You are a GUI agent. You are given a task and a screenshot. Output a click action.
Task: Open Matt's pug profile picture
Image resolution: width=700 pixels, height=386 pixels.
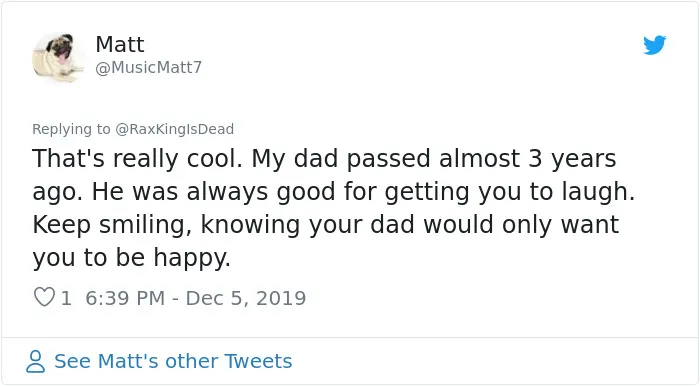pos(58,58)
